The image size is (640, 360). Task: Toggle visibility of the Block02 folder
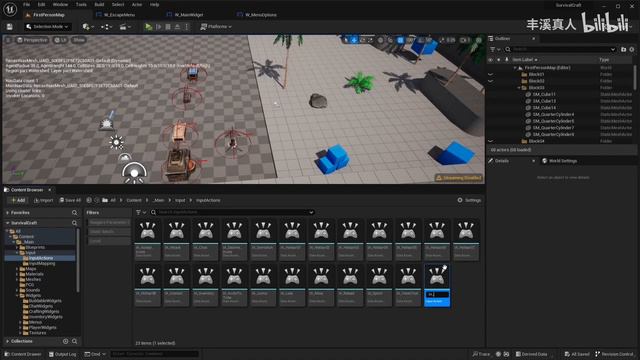pos(491,81)
